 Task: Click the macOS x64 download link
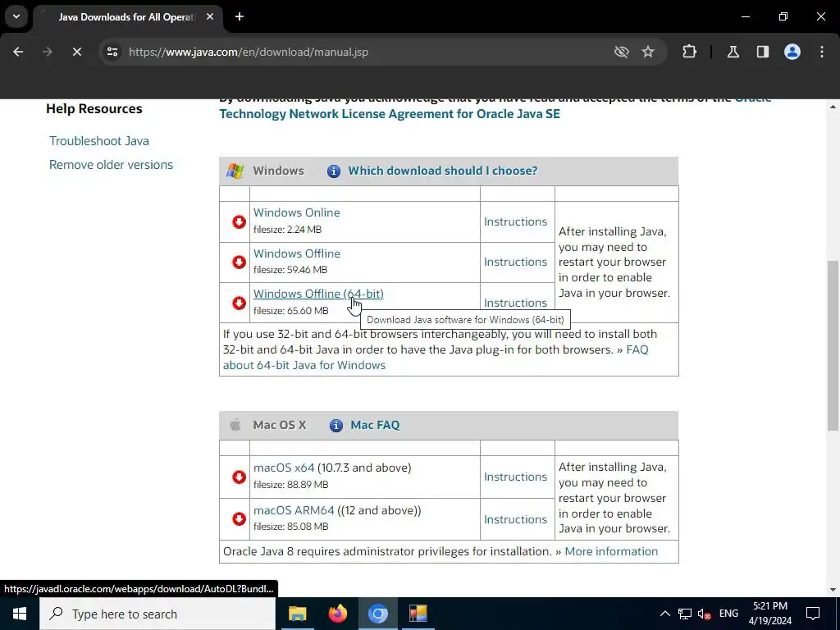point(283,468)
